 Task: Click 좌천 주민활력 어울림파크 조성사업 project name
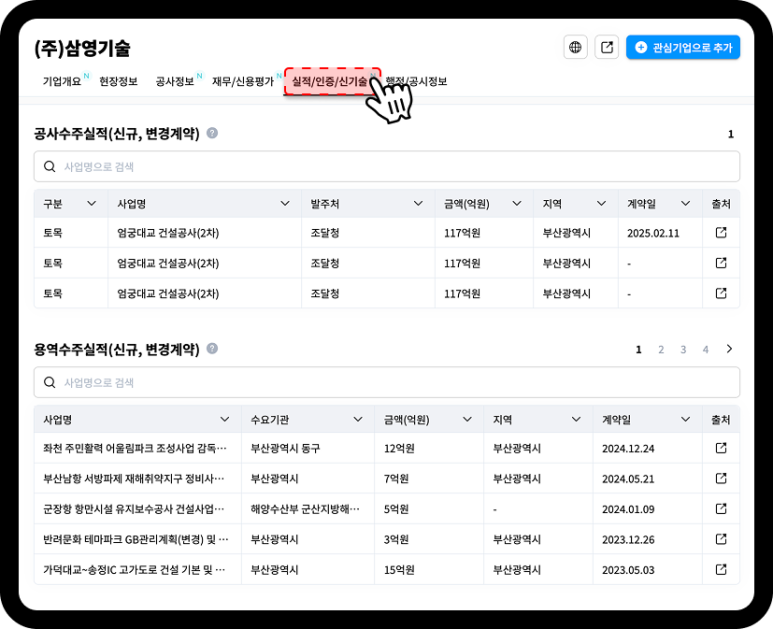tap(135, 448)
